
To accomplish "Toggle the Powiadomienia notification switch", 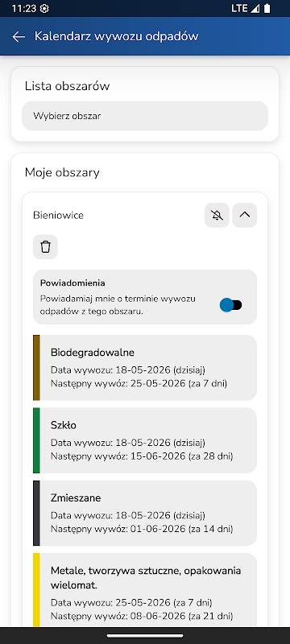I will coord(231,305).
